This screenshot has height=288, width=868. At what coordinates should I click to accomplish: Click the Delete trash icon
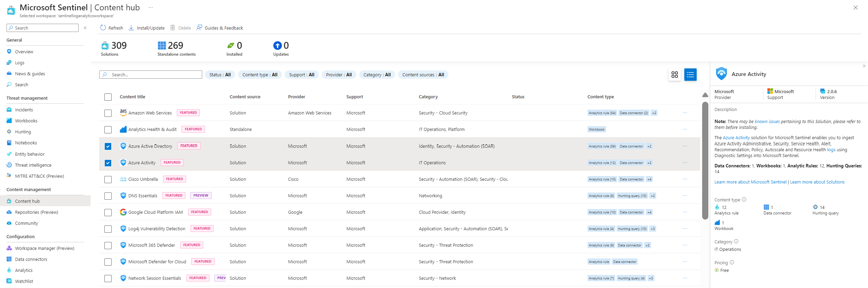(173, 27)
